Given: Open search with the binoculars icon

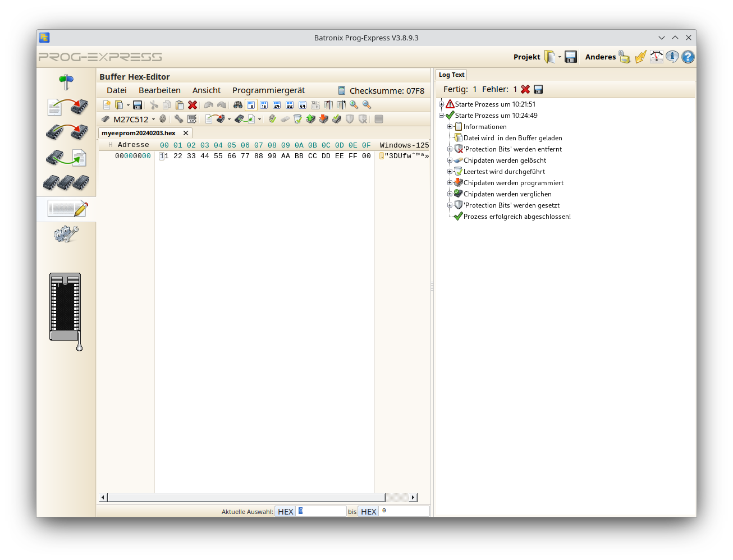Looking at the screenshot, I should pyautogui.click(x=238, y=104).
